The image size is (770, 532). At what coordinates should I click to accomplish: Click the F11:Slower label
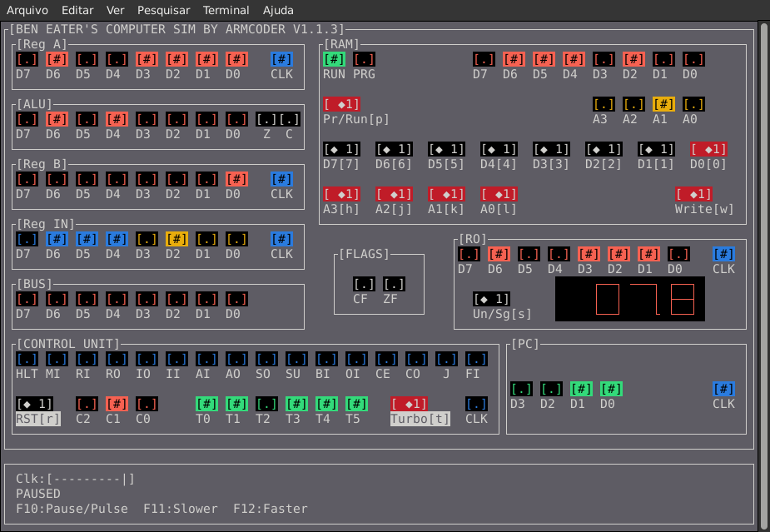click(181, 509)
